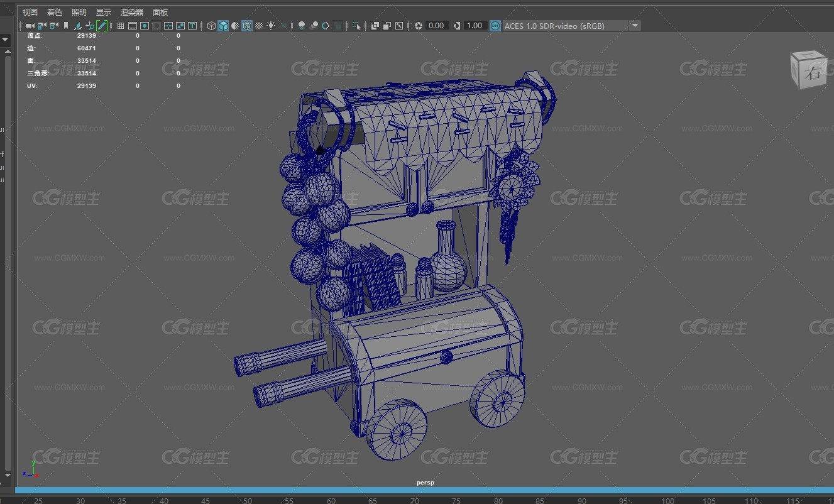
Task: Toggle the Resolution Gate icon
Action: (x=145, y=26)
